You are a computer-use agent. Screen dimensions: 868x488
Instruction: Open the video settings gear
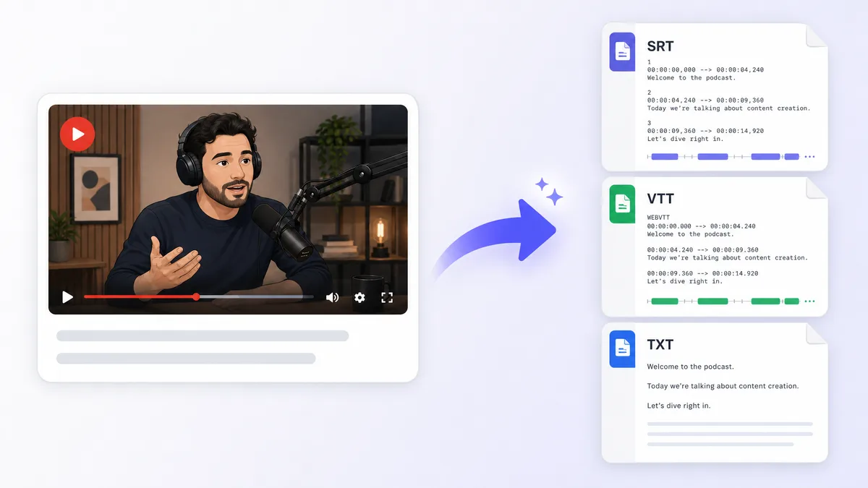pos(359,297)
